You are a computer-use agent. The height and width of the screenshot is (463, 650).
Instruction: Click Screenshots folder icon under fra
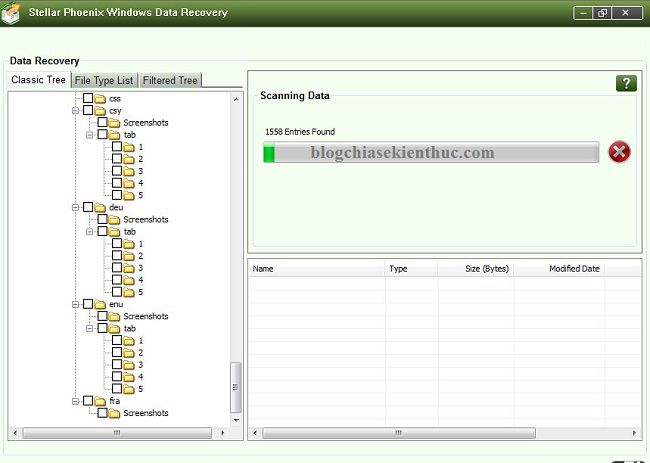(114, 413)
